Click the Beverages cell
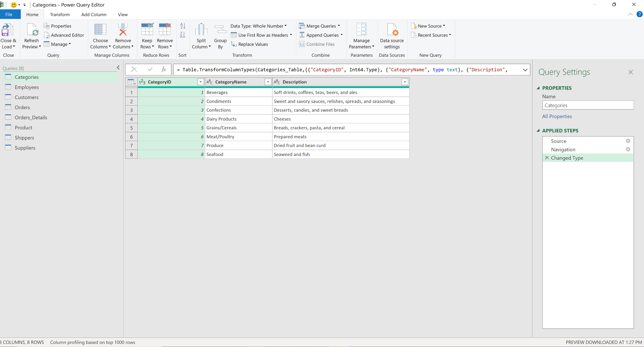644x347 pixels. click(238, 92)
